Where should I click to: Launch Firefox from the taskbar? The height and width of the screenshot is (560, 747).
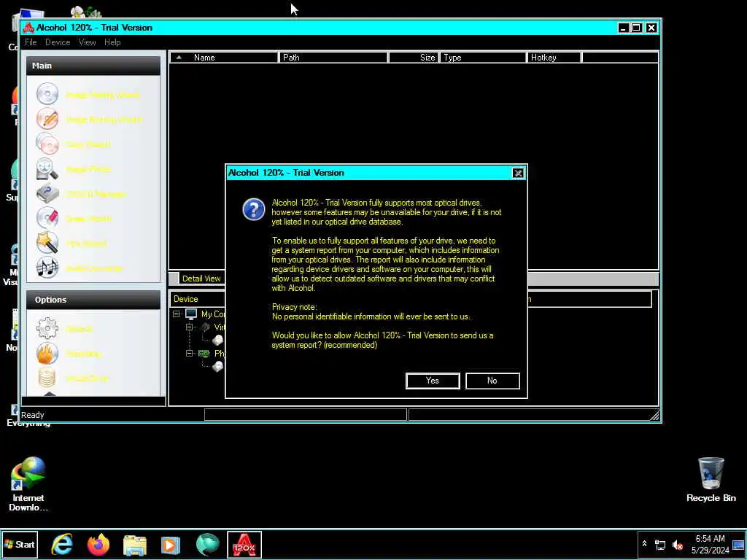(98, 545)
